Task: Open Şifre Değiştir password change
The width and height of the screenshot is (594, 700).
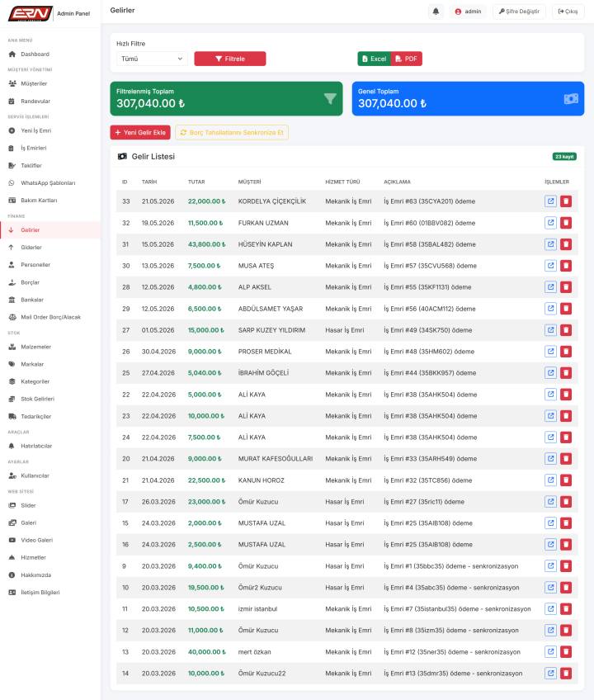Action: tap(519, 12)
